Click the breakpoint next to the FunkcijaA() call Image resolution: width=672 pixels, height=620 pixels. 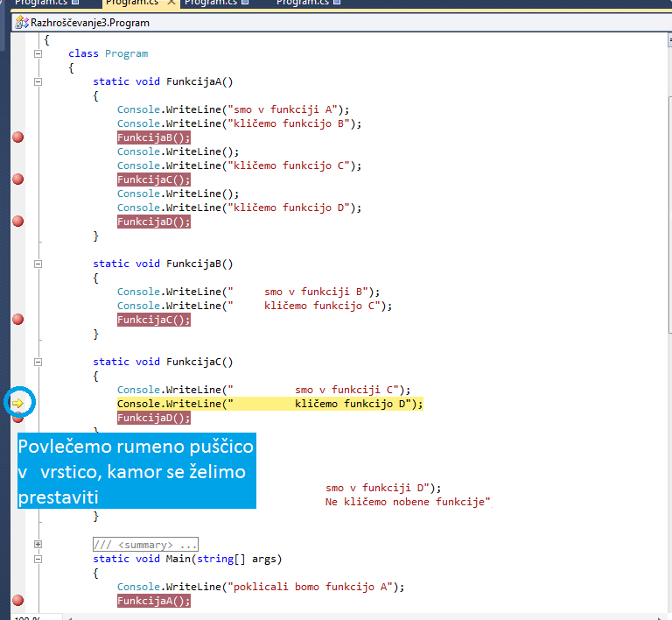tap(17, 600)
